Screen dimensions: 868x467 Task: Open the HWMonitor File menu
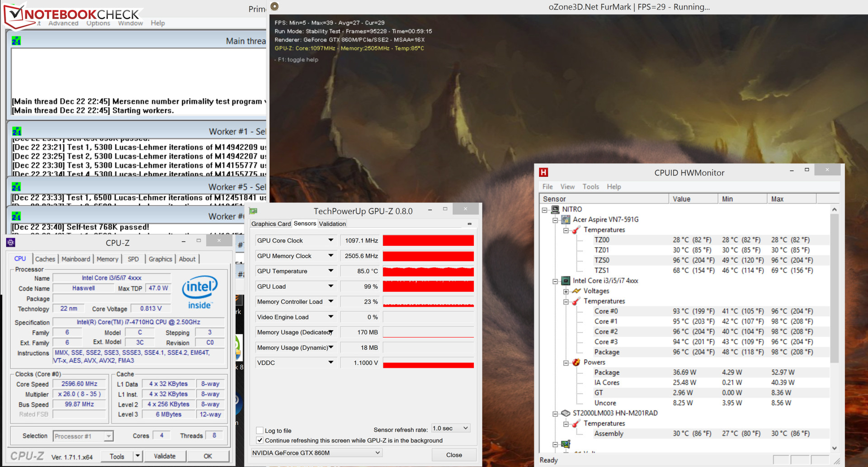tap(547, 186)
